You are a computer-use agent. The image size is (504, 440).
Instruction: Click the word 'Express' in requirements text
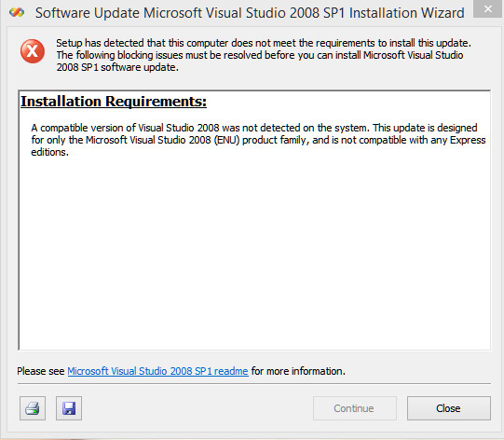coord(468,140)
